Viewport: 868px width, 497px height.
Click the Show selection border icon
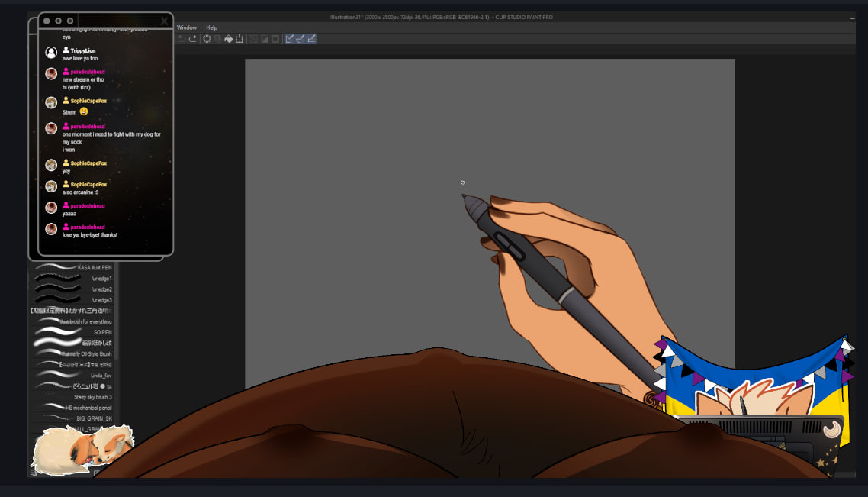pyautogui.click(x=275, y=39)
